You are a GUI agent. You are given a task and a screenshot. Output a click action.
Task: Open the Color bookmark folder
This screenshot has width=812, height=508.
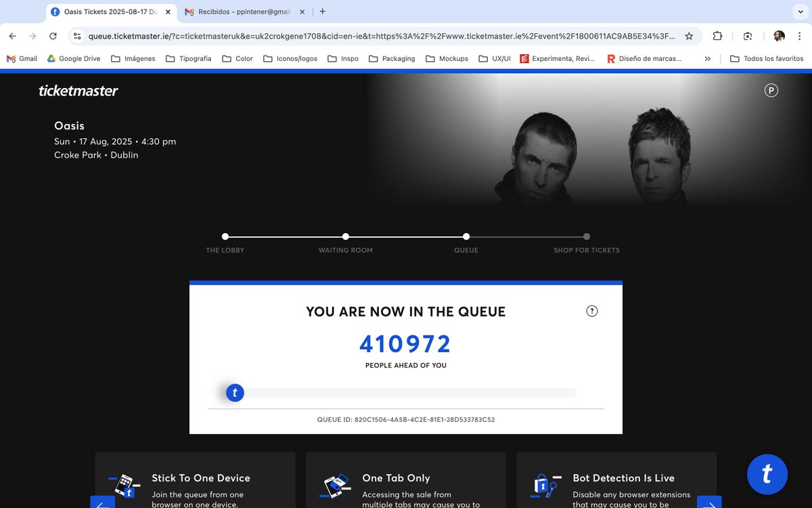tap(237, 58)
